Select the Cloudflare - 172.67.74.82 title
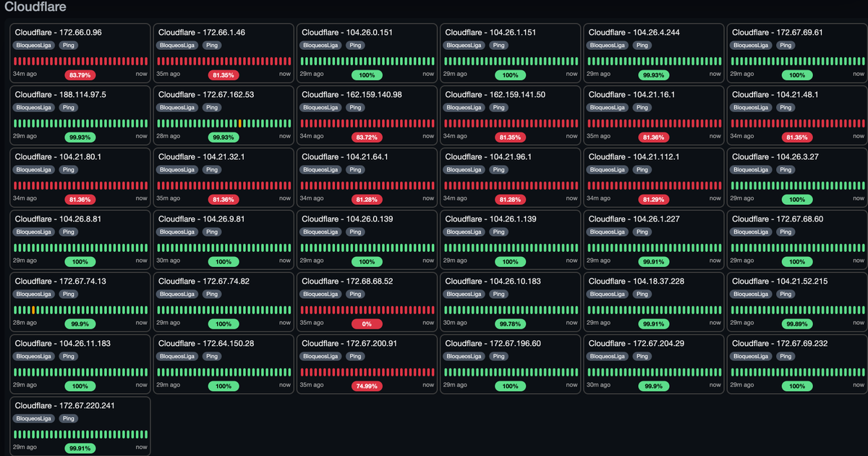This screenshot has width=868, height=456. pos(204,282)
